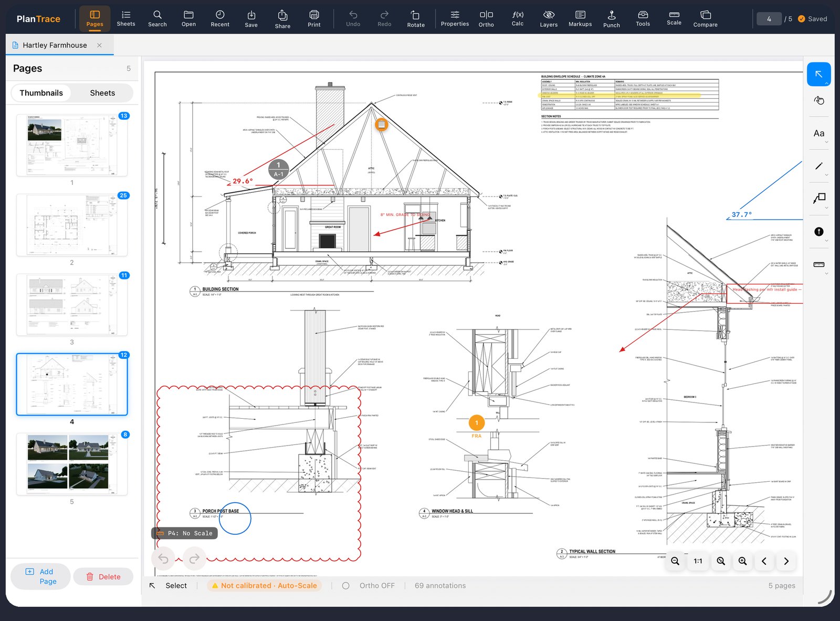
Task: Select the line drawing tool
Action: (819, 166)
